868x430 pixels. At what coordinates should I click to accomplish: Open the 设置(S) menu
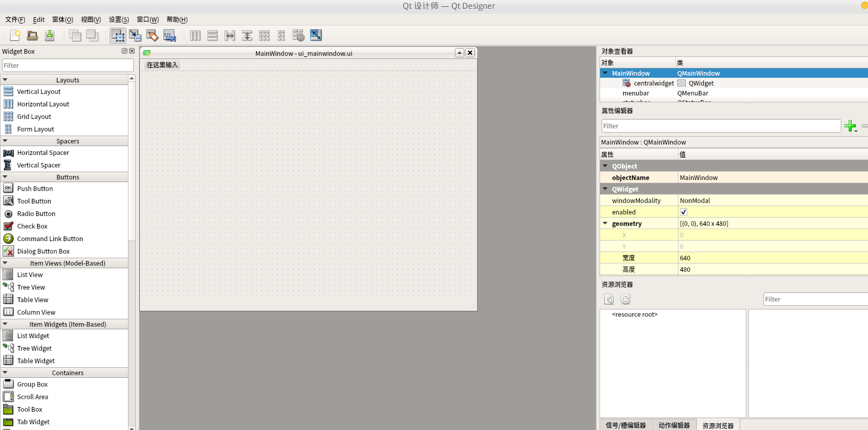[x=119, y=19]
